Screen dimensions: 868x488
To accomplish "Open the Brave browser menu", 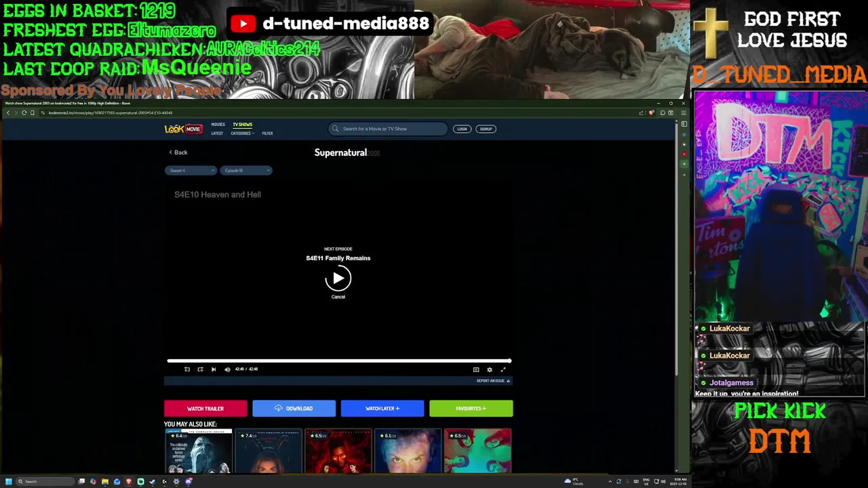I will click(684, 113).
